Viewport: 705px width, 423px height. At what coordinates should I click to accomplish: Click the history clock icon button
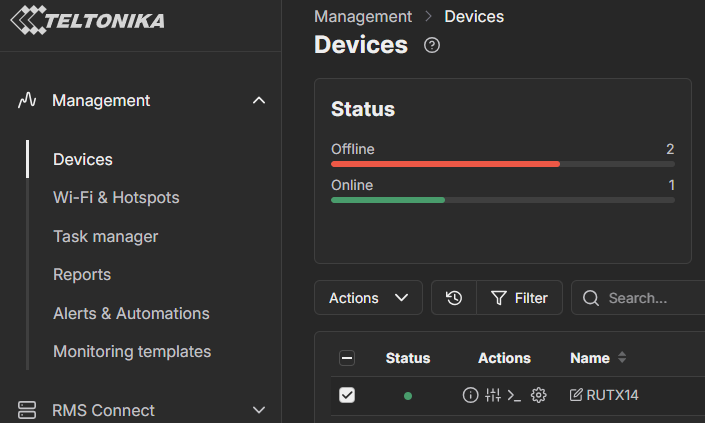454,298
